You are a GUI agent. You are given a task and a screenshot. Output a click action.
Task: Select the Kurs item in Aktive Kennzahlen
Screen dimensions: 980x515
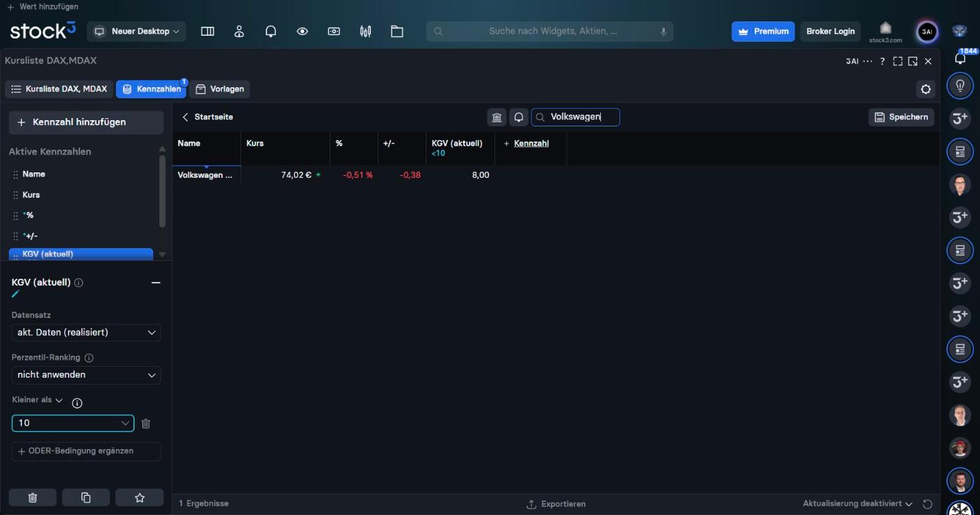coord(81,195)
